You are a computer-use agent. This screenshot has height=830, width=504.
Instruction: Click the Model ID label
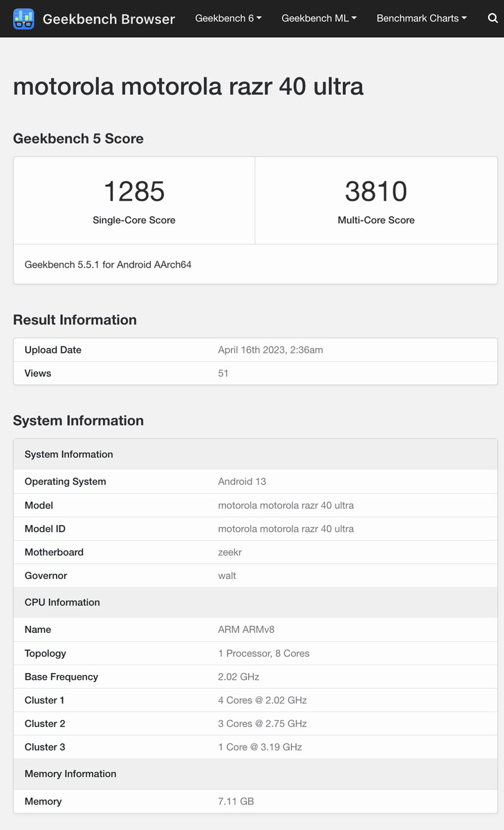point(45,528)
